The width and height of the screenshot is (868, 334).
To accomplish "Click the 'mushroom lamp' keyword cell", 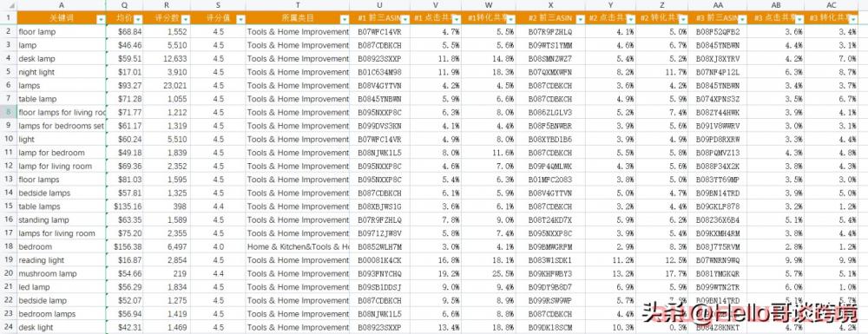I will (x=61, y=273).
